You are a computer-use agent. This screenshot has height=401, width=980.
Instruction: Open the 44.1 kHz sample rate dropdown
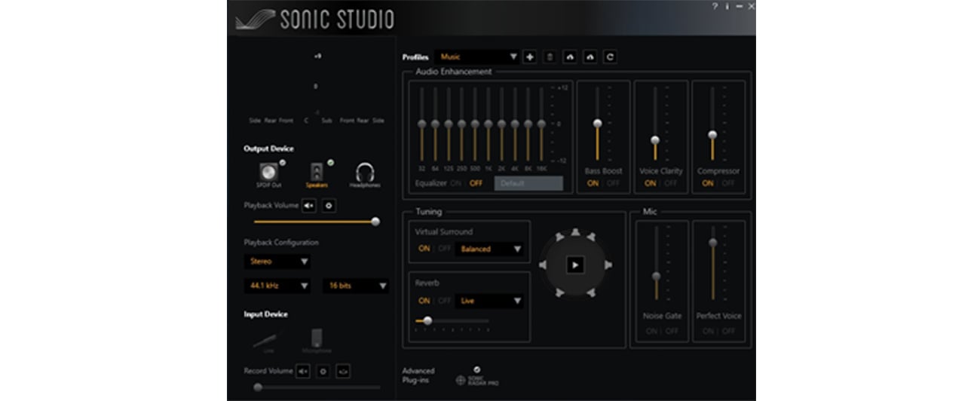point(277,286)
